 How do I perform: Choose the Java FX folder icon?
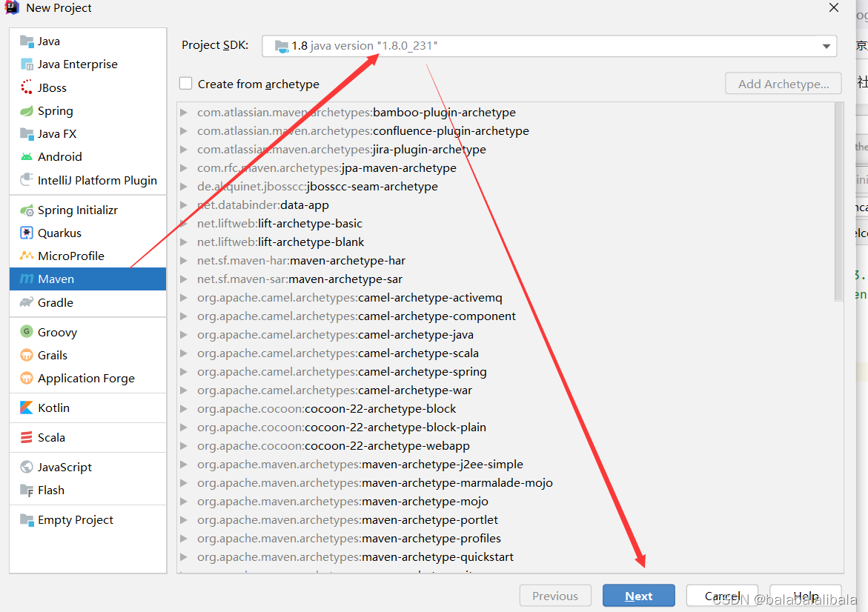[27, 134]
